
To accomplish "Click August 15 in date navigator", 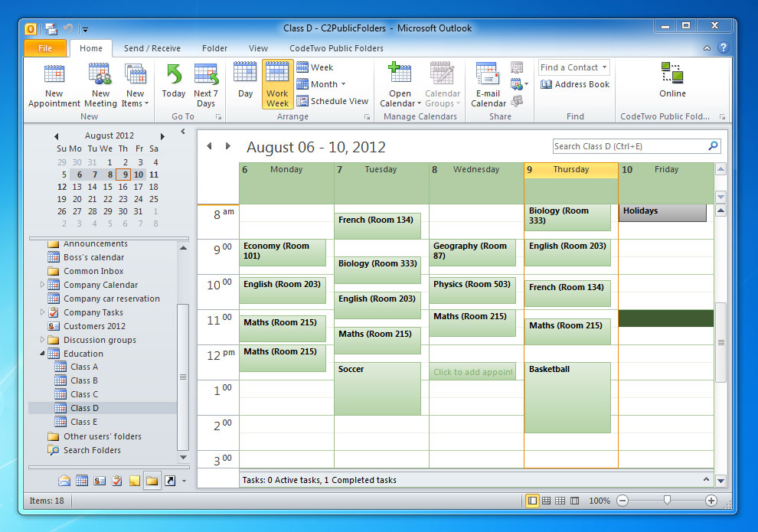I will pos(108,187).
